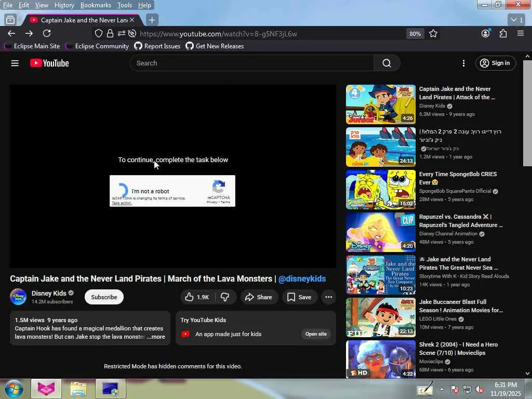Bookmark this page with the star icon
Screen dimensions: 532x399
(x=433, y=34)
